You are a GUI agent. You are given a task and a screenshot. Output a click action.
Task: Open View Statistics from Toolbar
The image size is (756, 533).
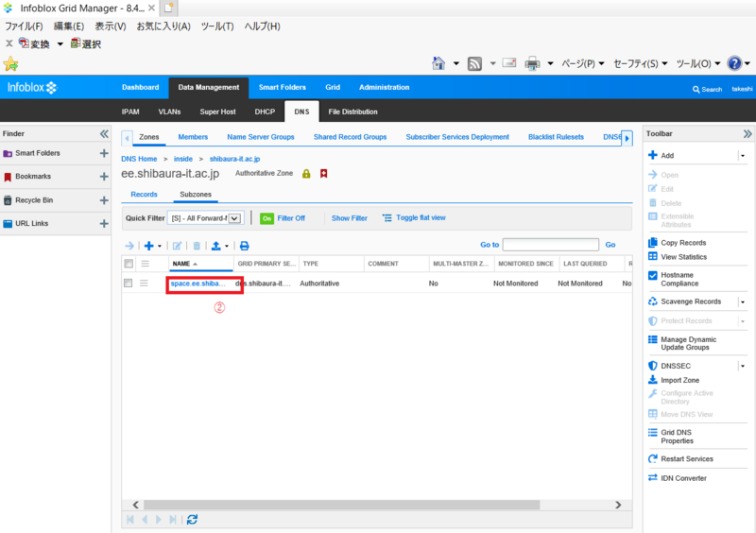coord(683,257)
